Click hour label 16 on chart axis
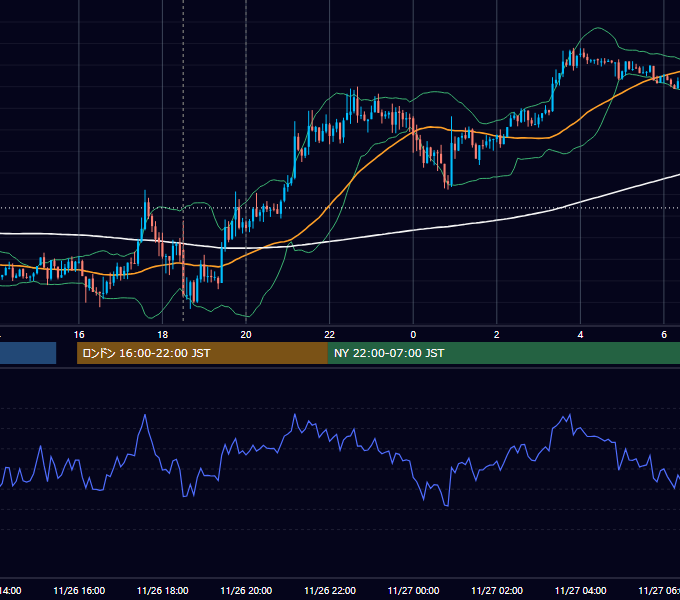The image size is (680, 600). point(79,335)
